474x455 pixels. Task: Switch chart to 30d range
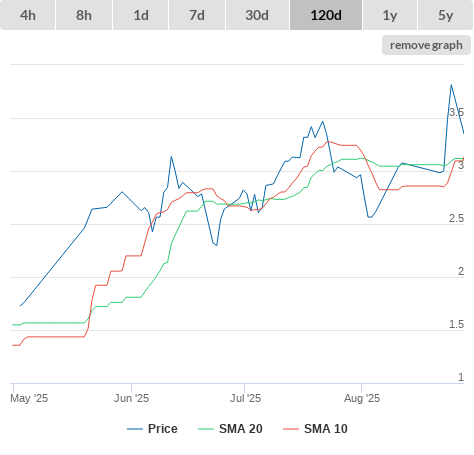pos(257,15)
